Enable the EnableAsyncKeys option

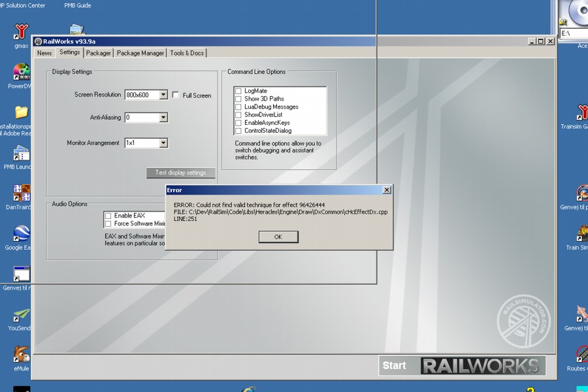tap(238, 123)
